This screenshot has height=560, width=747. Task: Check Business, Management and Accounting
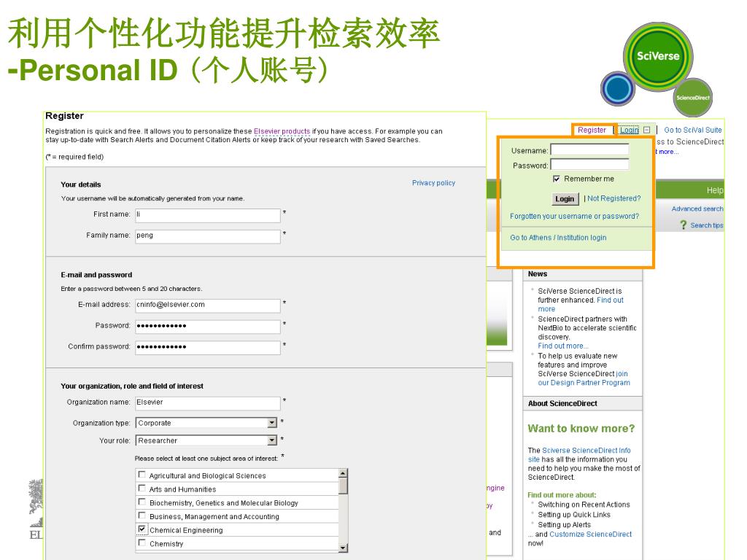coord(142,516)
